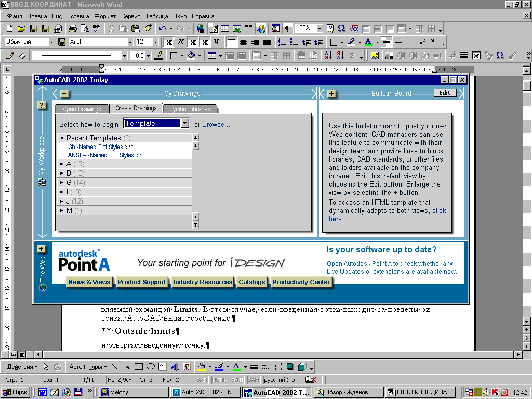Switch to the Symbol Libraries tab

click(190, 109)
